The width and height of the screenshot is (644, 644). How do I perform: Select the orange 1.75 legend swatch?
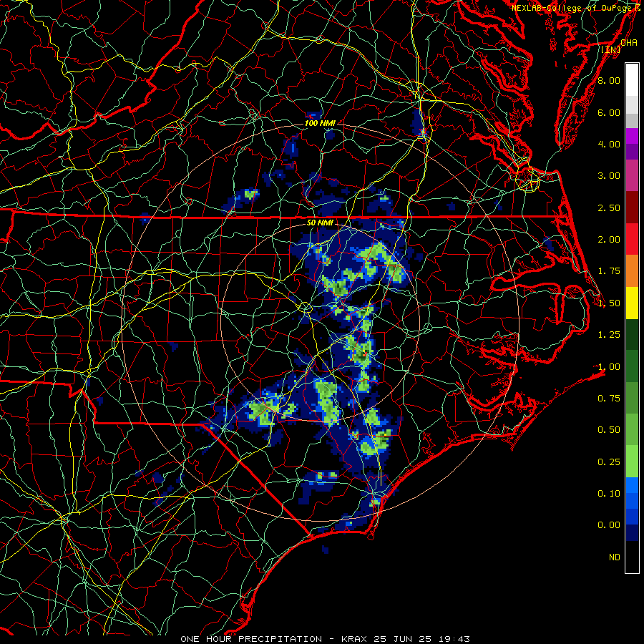[x=632, y=270]
